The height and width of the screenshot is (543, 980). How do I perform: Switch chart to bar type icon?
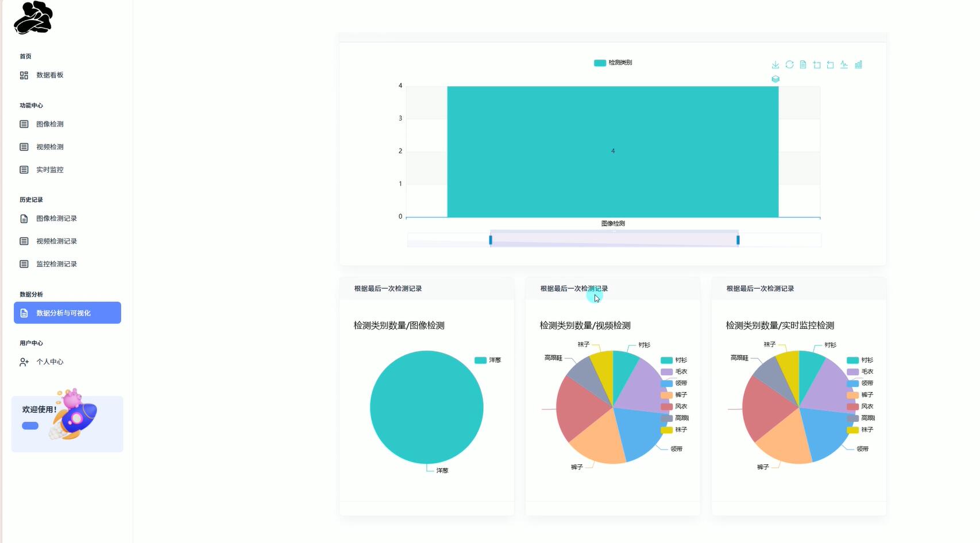click(x=858, y=65)
